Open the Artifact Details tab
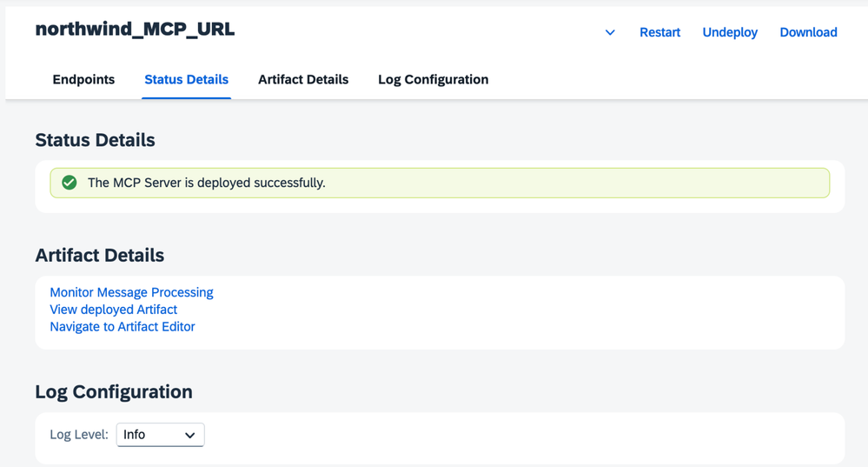Image resolution: width=868 pixels, height=467 pixels. pyautogui.click(x=303, y=80)
